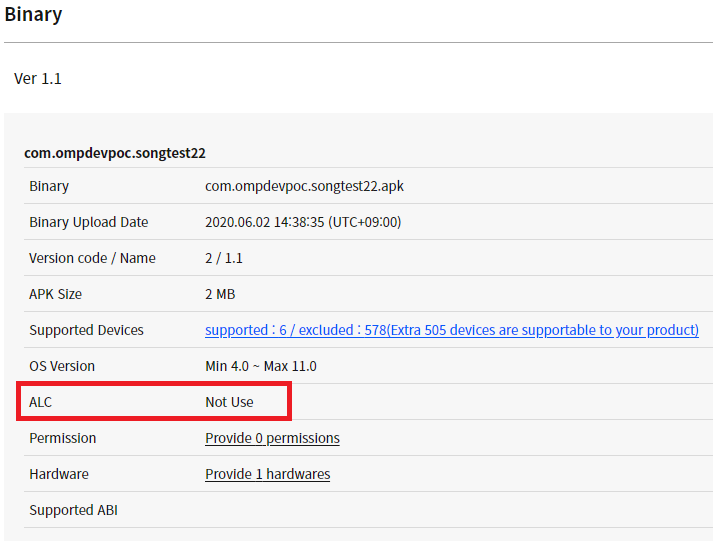Click the Supported ABI label
This screenshot has height=541, width=713.
pyautogui.click(x=73, y=510)
